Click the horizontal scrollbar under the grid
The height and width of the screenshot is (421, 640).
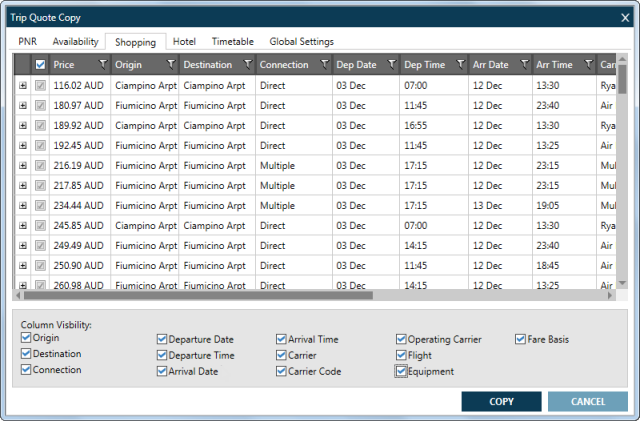(200, 295)
